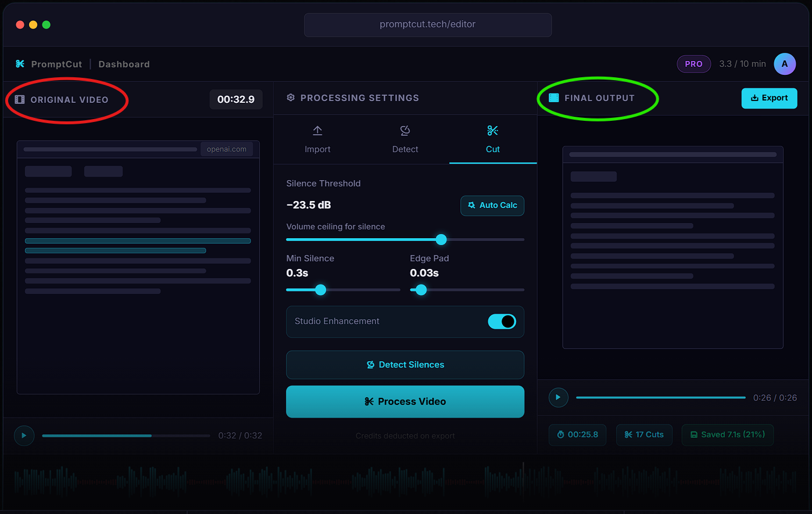Switch to the Detect tab
The height and width of the screenshot is (514, 812).
(405, 139)
